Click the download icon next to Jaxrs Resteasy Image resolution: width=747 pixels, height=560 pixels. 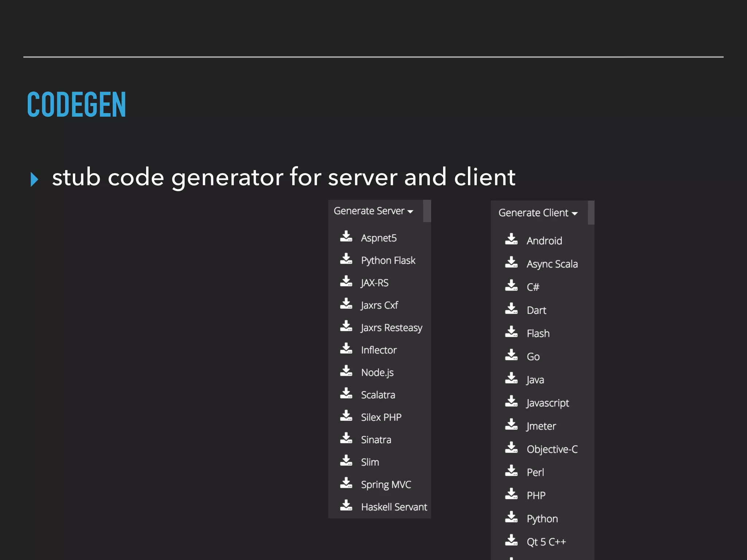pos(346,326)
